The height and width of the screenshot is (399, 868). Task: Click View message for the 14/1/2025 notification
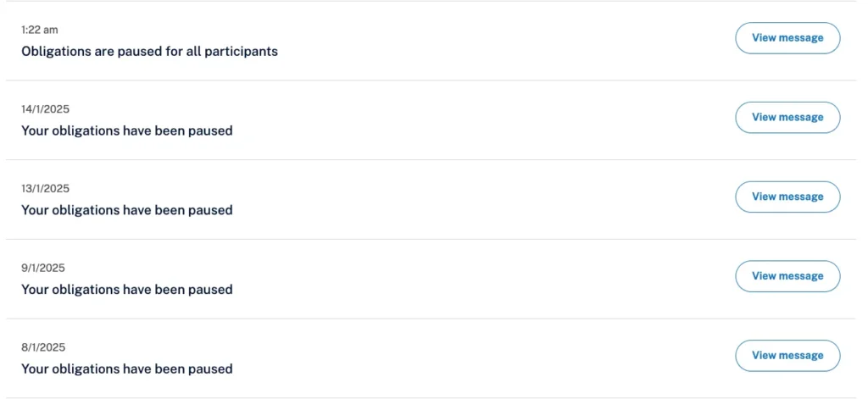[x=787, y=118]
